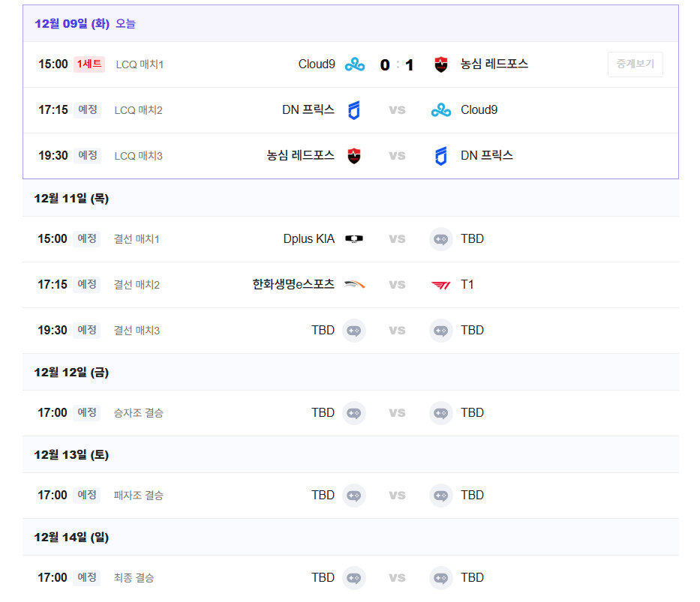The height and width of the screenshot is (602, 700).
Task: Click DN 프릭스 name in LCQ 매치3
Action: pyautogui.click(x=487, y=155)
